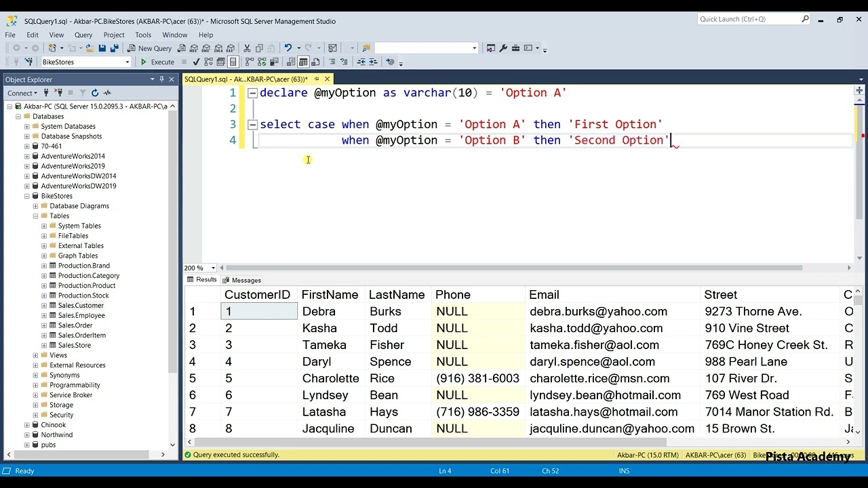Click Object Explorer refresh icon

pos(95,93)
